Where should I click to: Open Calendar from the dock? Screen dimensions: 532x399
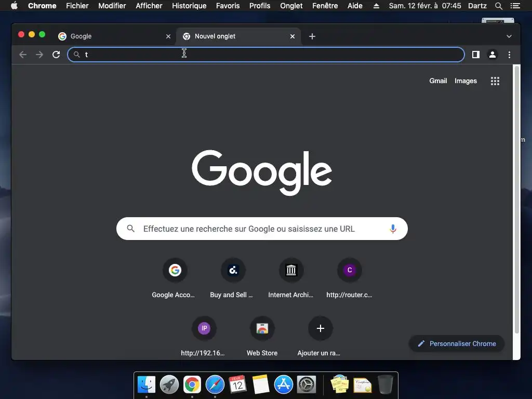click(x=237, y=385)
